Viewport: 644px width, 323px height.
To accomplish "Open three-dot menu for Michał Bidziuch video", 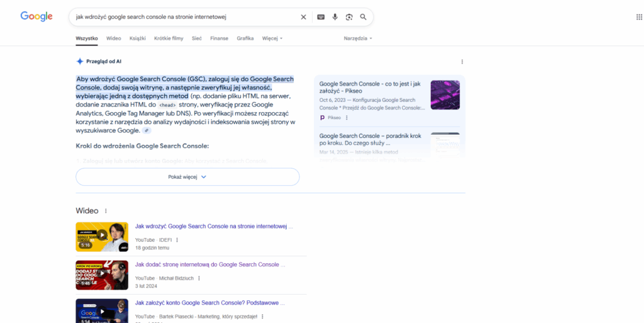I will 199,278.
